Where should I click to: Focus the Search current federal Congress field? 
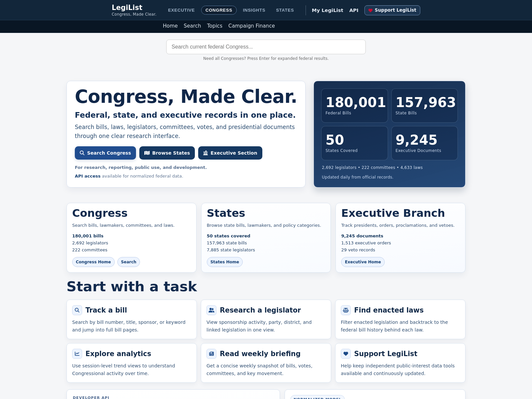click(266, 47)
